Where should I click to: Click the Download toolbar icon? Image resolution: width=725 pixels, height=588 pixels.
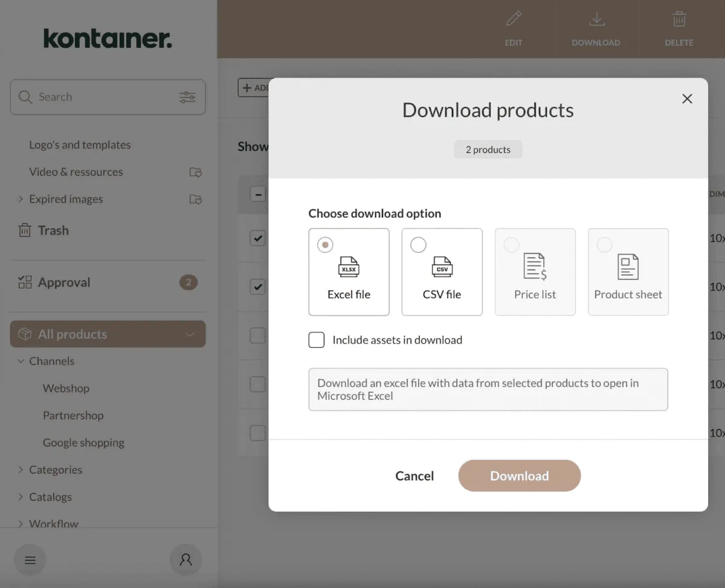click(596, 19)
